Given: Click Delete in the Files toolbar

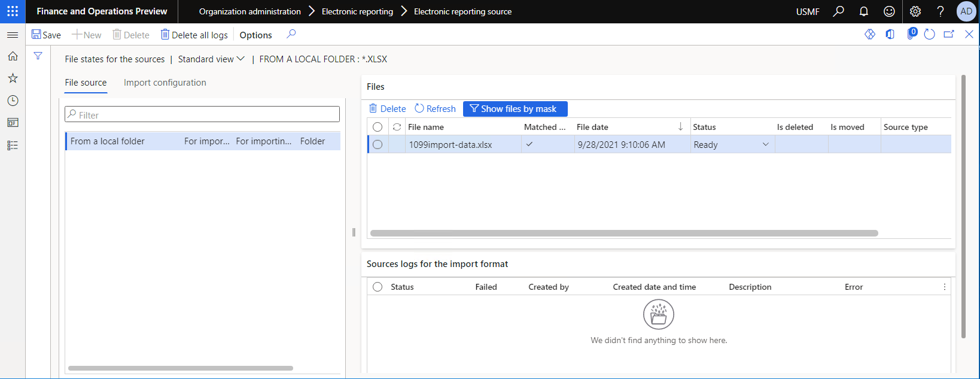Looking at the screenshot, I should 388,108.
